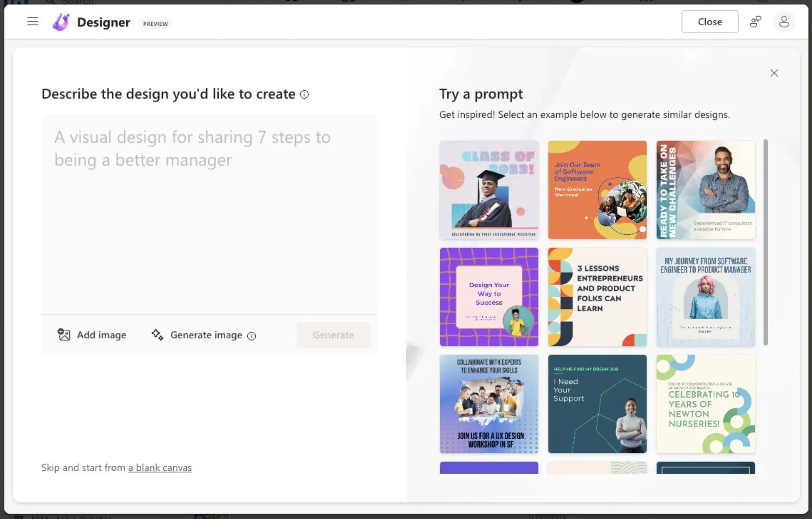The width and height of the screenshot is (812, 519).
Task: Click the info icon beside Describe heading
Action: [x=304, y=94]
